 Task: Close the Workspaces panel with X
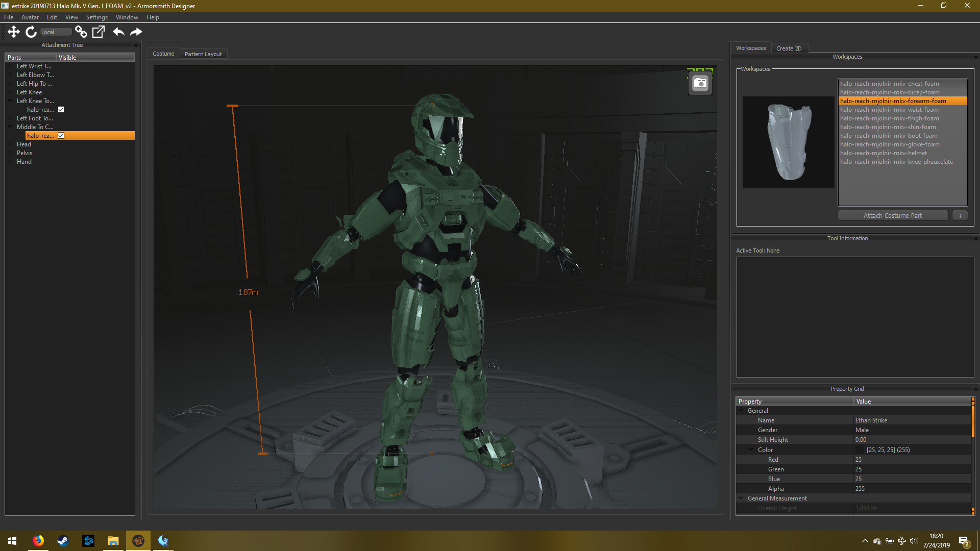coord(975,57)
